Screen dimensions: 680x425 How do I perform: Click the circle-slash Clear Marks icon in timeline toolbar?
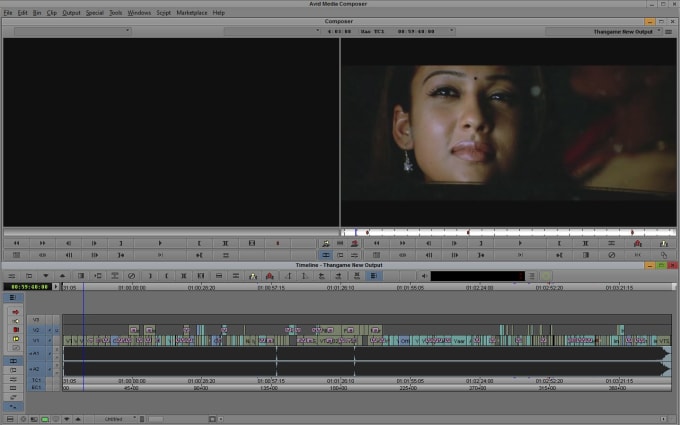(x=131, y=276)
